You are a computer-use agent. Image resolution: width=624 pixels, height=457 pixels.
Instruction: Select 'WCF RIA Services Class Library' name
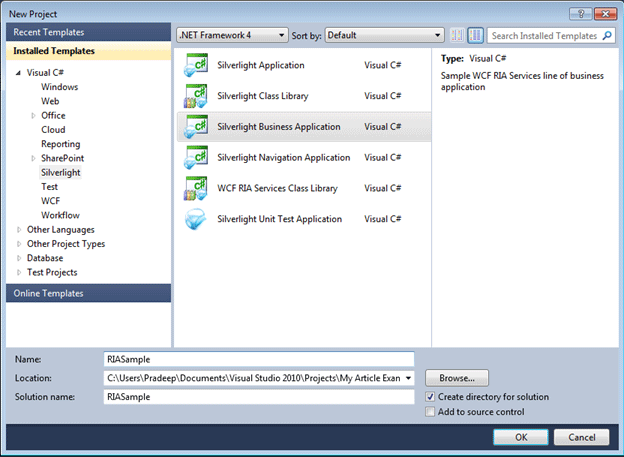tap(277, 188)
